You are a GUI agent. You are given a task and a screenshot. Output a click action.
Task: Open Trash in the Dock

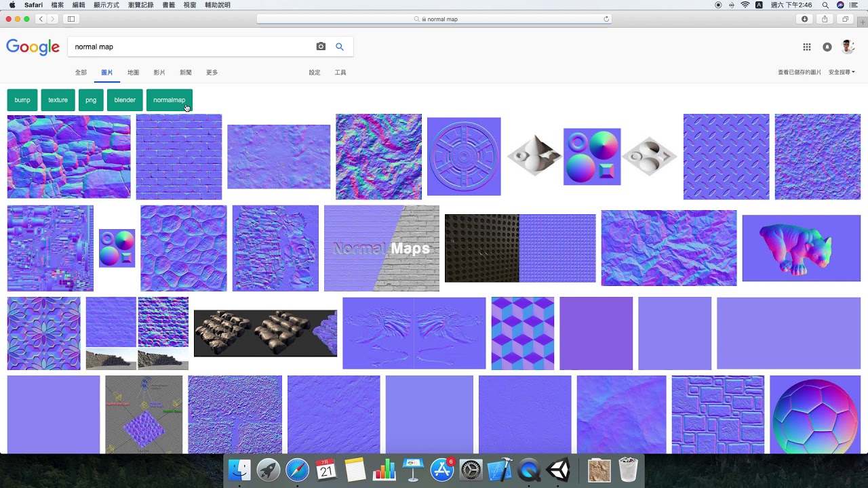629,470
